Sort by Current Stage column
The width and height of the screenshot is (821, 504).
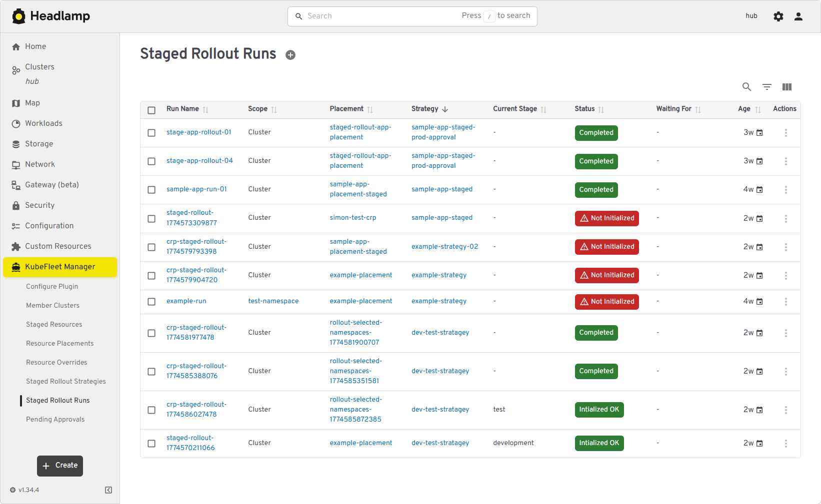pos(543,109)
